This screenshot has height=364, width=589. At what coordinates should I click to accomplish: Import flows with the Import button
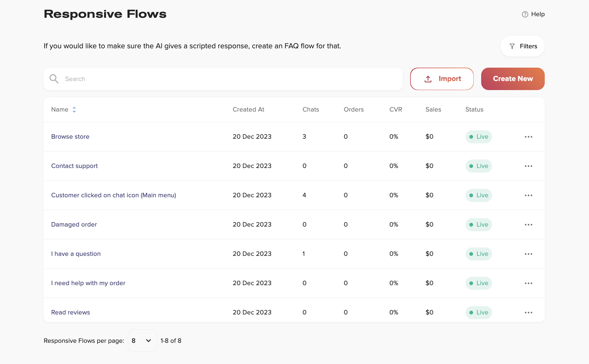[x=442, y=79]
